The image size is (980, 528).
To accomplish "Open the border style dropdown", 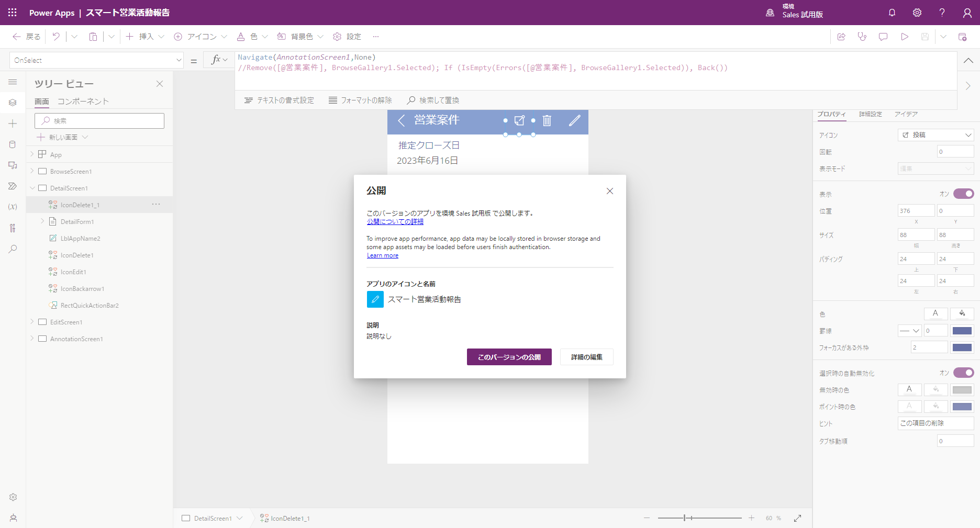I will coord(909,331).
